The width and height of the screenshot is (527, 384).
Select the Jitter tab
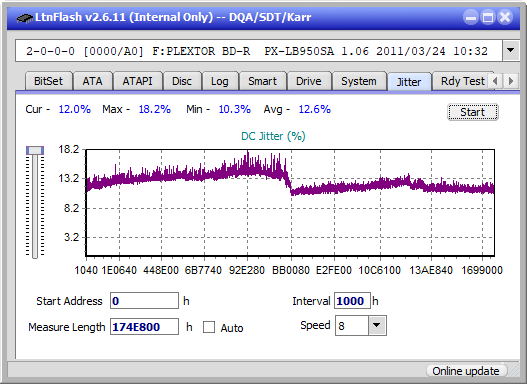[409, 82]
